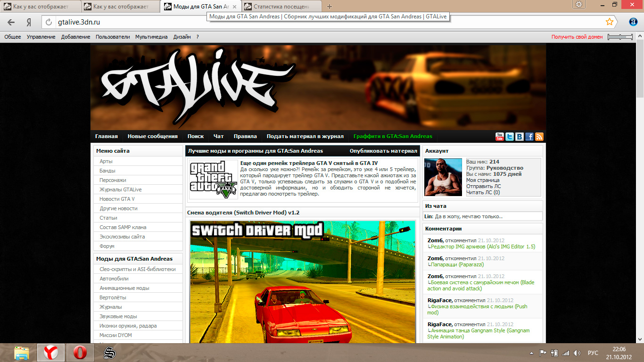Click the address bar gtalive.3dn.ru
Screen dimensions: 644x362
point(325,22)
